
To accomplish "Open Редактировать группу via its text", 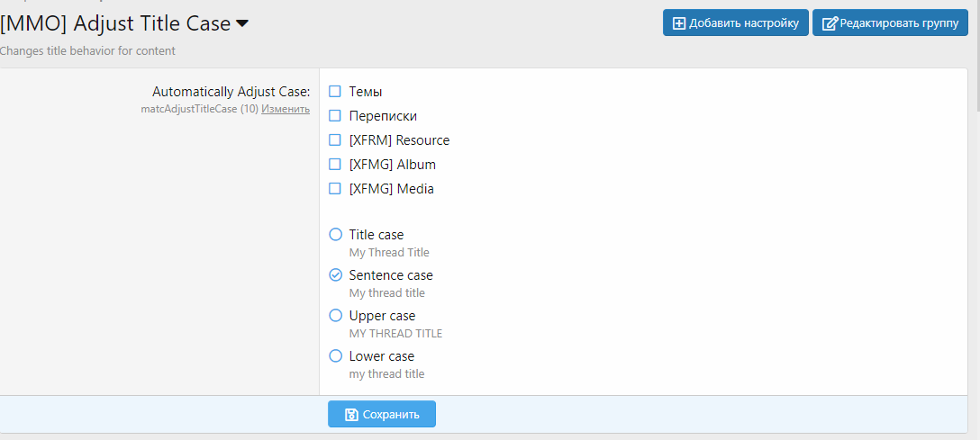I will pos(899,23).
